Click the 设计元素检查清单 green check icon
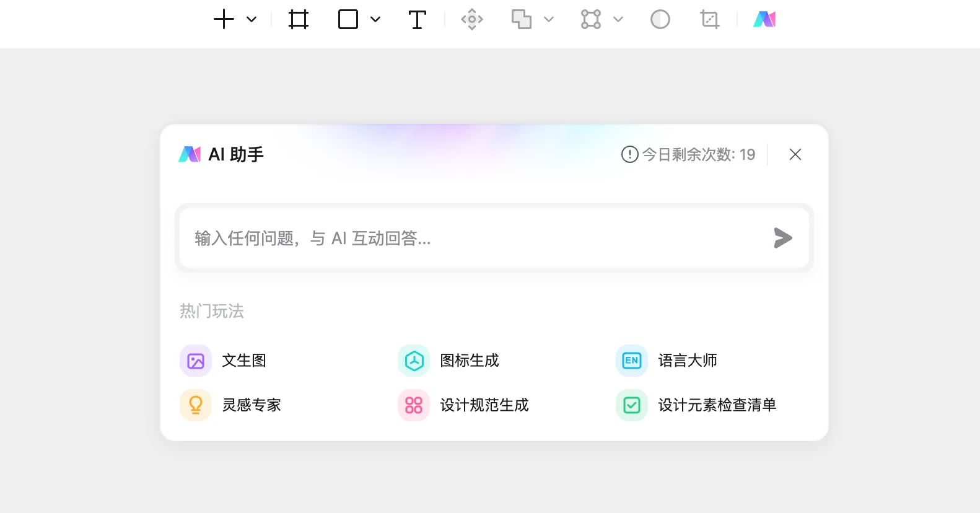980x513 pixels. tap(632, 405)
